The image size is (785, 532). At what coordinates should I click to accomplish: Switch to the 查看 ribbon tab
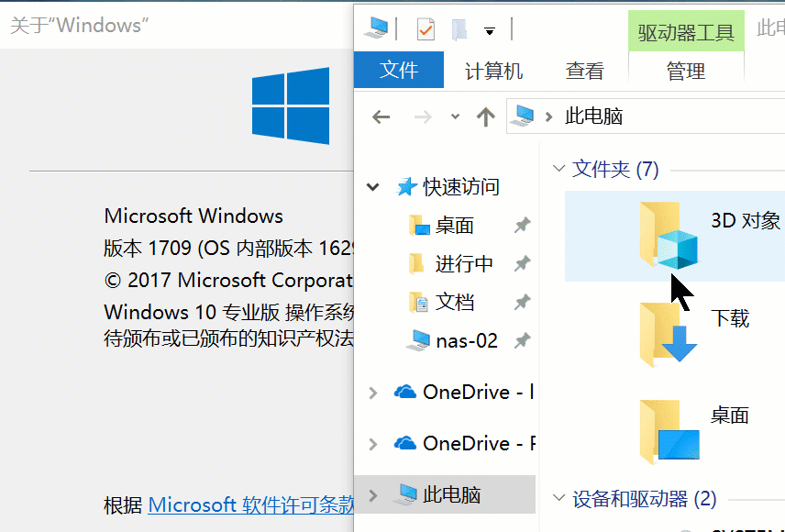pyautogui.click(x=584, y=71)
